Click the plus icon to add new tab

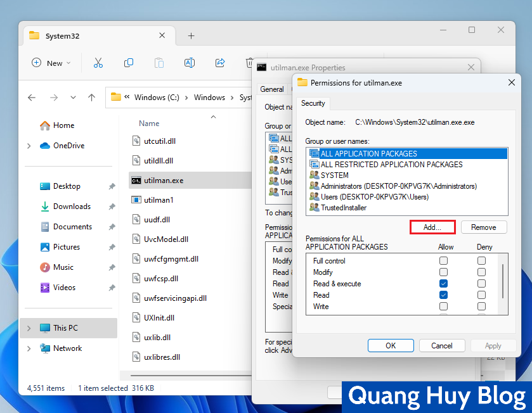[191, 36]
